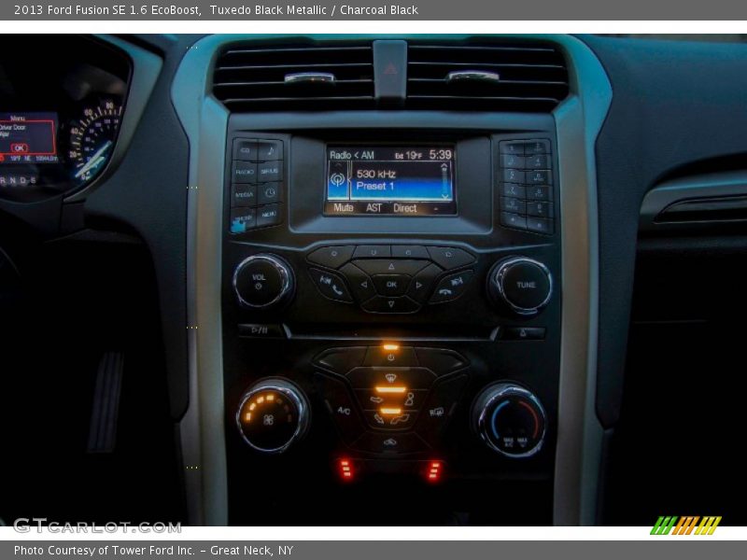Viewport: 747px width, 560px height.
Task: Push the hazard warning triangle button
Action: pyautogui.click(x=390, y=70)
